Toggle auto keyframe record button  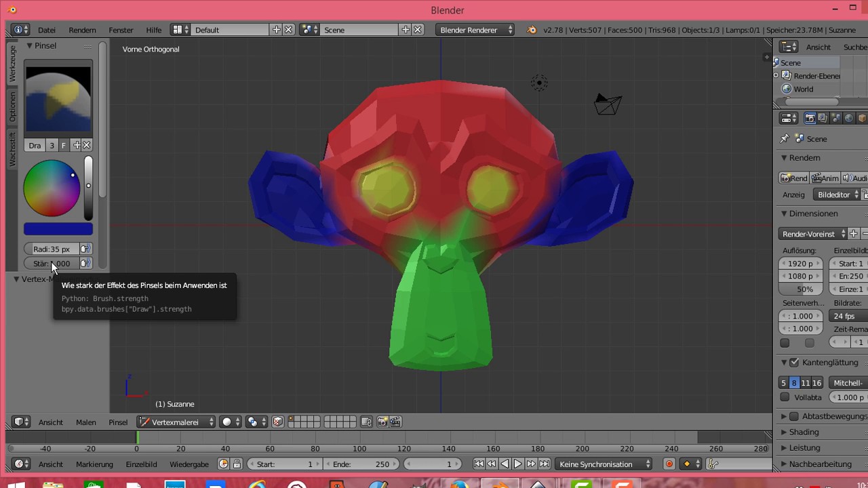(669, 464)
